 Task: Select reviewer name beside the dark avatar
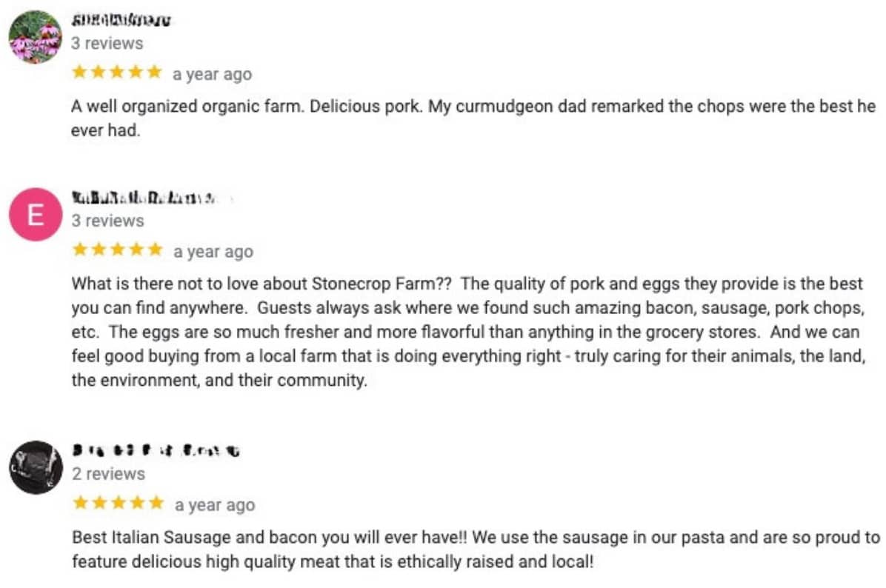point(156,450)
